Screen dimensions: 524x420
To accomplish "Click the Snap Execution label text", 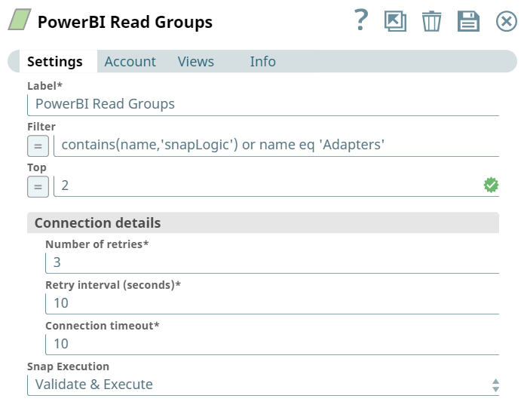I will [68, 366].
